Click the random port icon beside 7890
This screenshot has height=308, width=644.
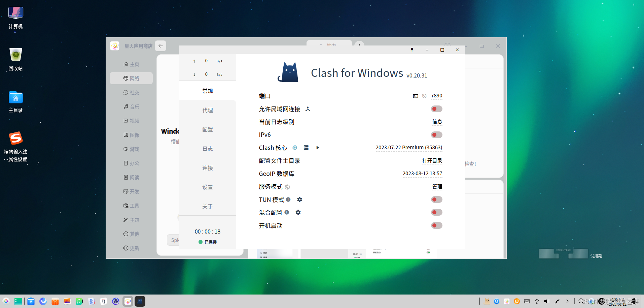[x=424, y=96]
